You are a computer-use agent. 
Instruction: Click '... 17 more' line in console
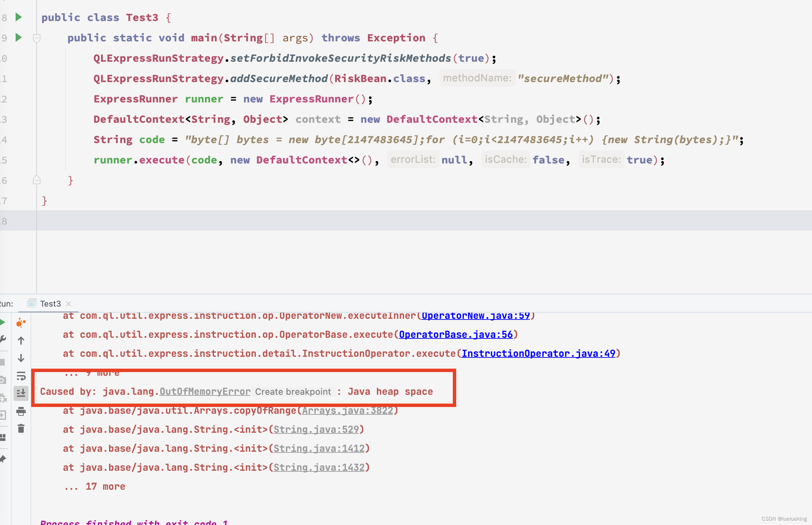click(x=95, y=486)
